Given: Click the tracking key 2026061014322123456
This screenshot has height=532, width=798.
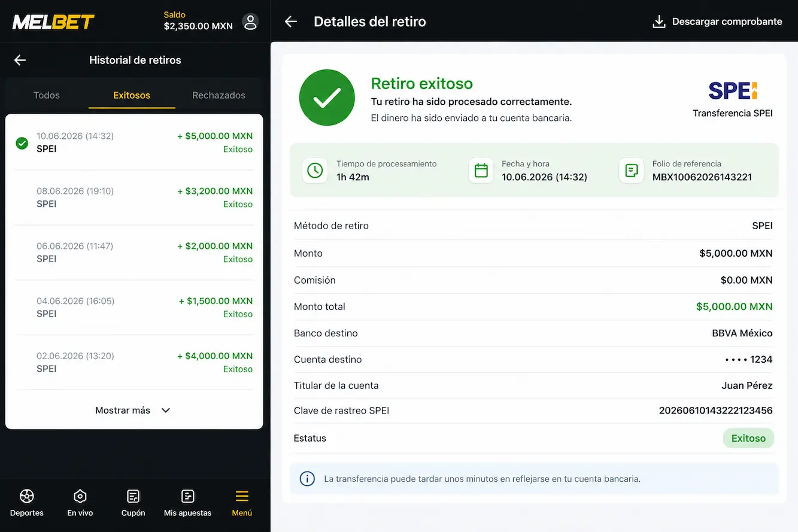Looking at the screenshot, I should tap(715, 411).
